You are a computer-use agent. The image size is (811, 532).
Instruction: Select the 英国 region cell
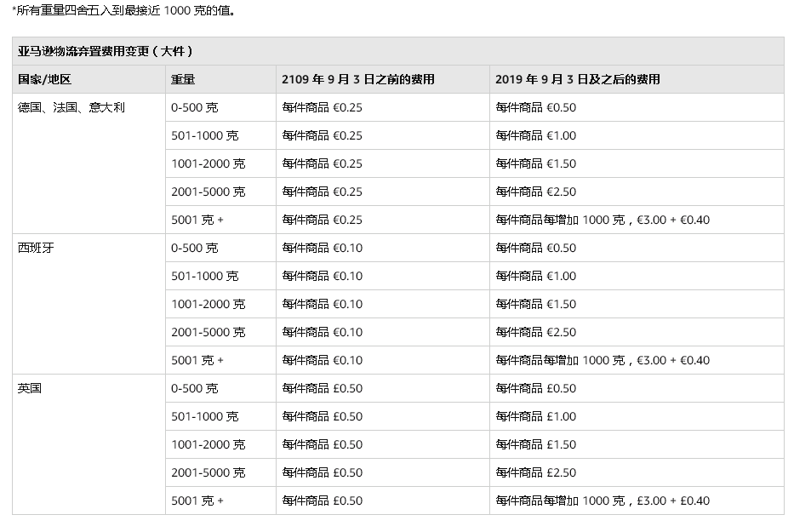pyautogui.click(x=30, y=388)
